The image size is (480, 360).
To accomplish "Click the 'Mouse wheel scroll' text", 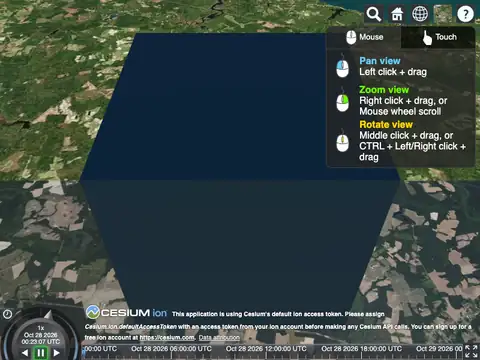I will point(400,111).
